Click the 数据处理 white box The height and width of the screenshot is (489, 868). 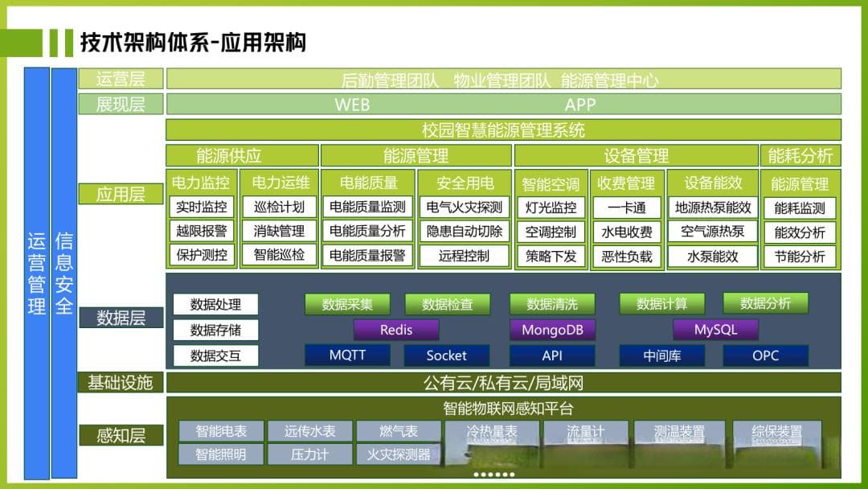(x=215, y=304)
